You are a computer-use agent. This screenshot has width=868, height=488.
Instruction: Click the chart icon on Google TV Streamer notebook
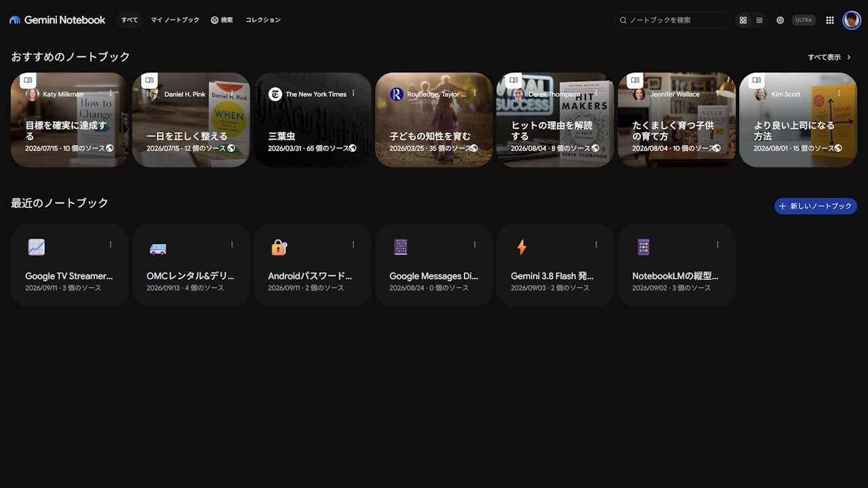click(37, 247)
